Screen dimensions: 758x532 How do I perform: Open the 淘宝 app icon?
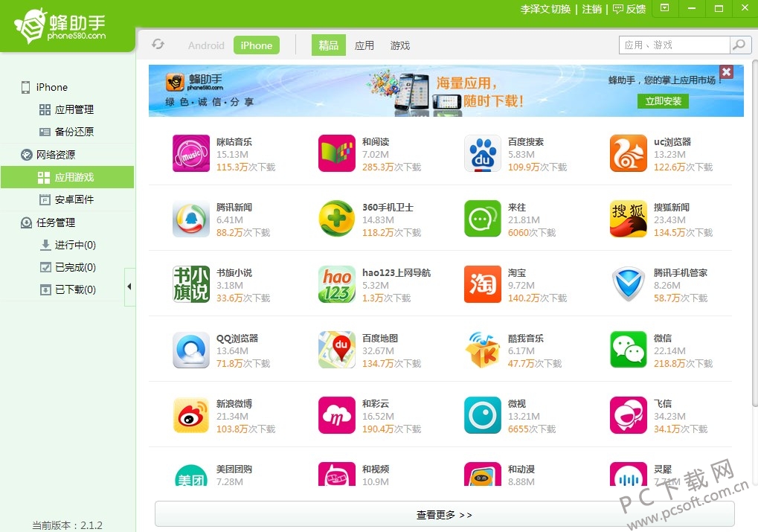[483, 284]
